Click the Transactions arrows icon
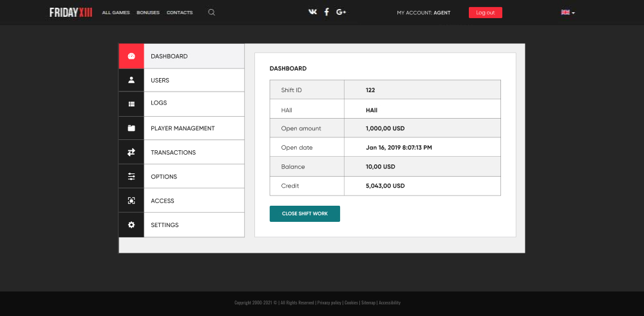The height and width of the screenshot is (316, 644). [x=131, y=152]
